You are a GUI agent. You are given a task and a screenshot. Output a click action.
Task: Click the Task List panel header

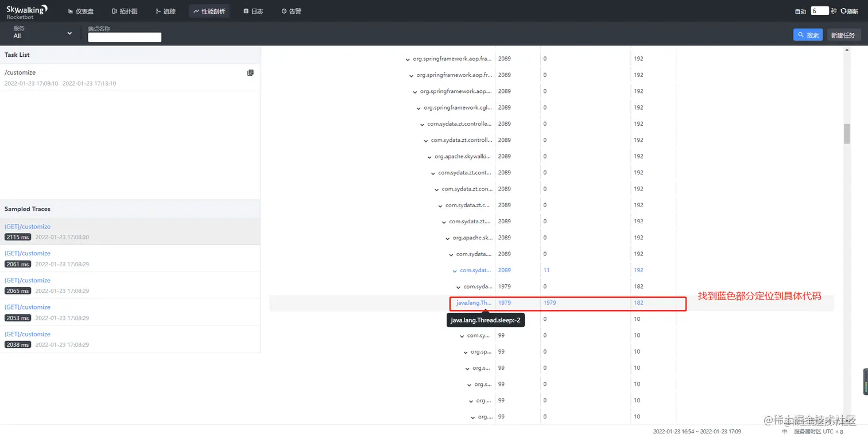tap(130, 55)
